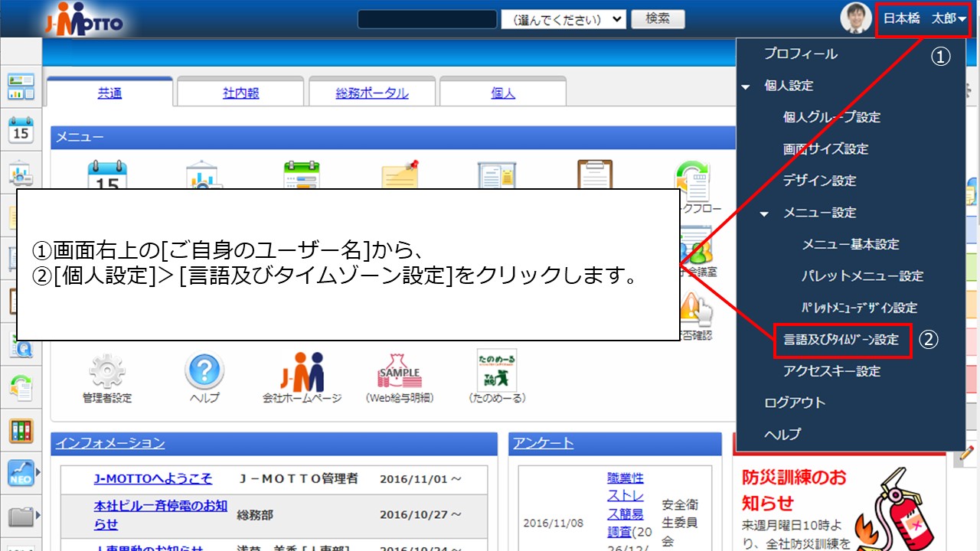Open the ヘルプ question mark icon

pos(204,372)
